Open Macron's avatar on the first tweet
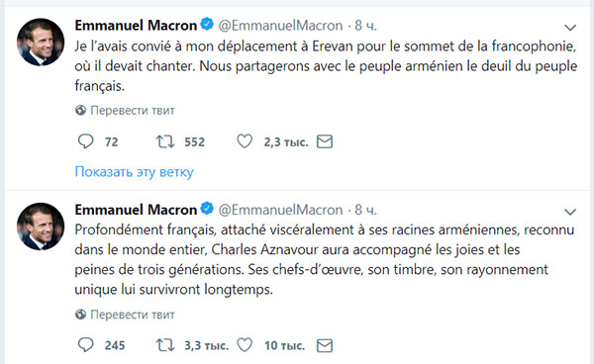Viewport: 594px width, 364px height. click(41, 42)
